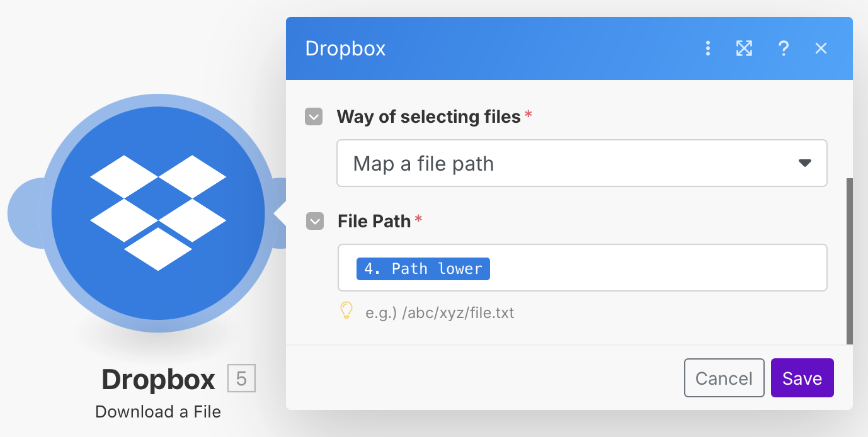Close the Dropbox dialog
This screenshot has height=437, width=868.
821,48
